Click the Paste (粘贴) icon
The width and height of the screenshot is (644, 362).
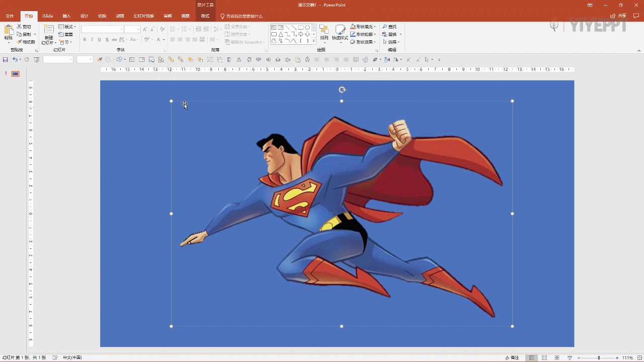point(8,30)
